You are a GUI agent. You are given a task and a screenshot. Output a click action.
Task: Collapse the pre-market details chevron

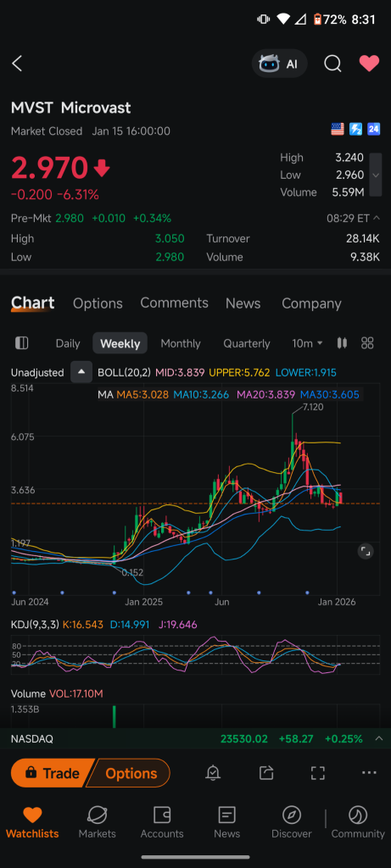(x=377, y=218)
